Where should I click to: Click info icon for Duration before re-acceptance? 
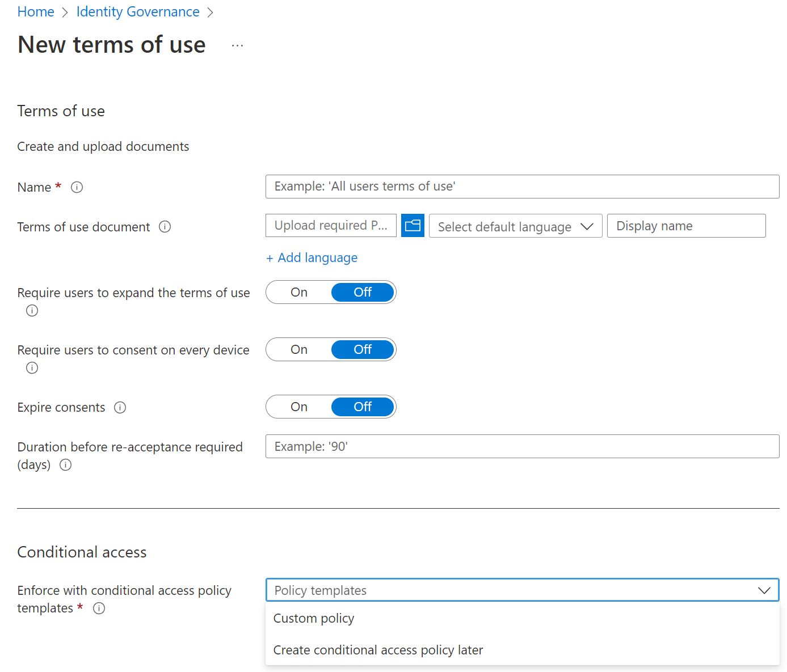click(x=65, y=465)
